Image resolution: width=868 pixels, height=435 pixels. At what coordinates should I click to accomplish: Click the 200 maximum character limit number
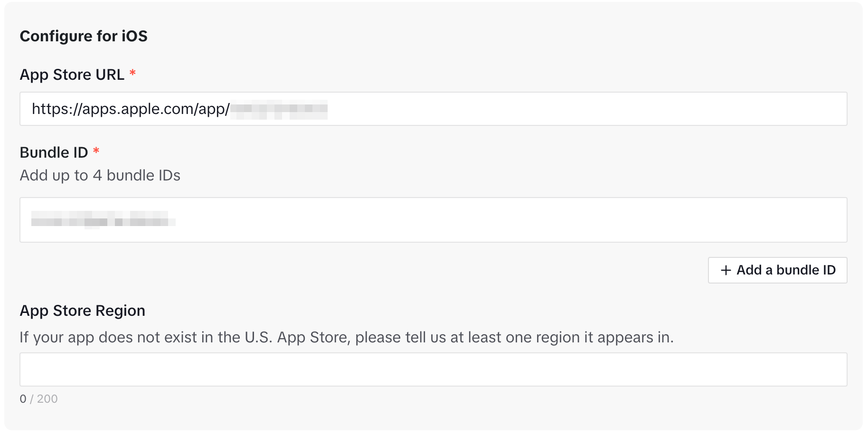point(47,399)
